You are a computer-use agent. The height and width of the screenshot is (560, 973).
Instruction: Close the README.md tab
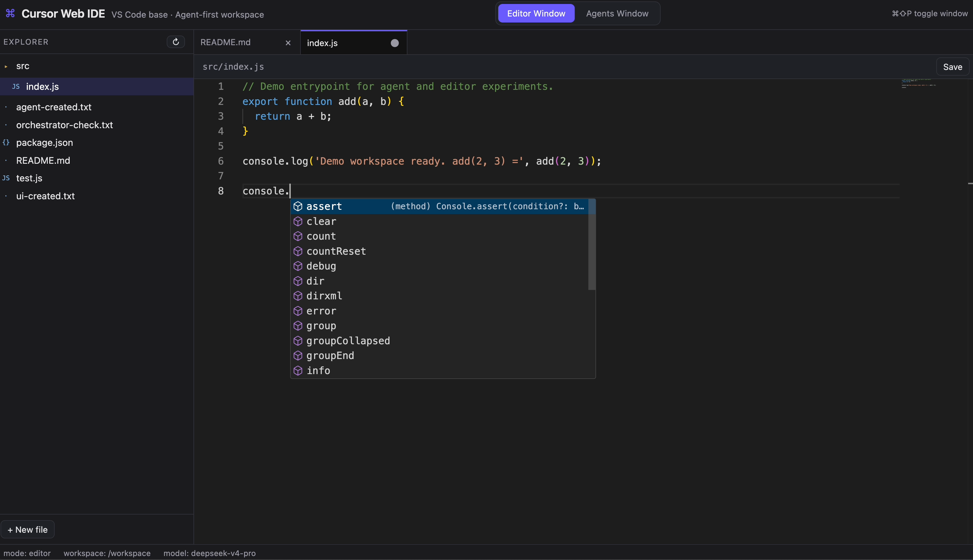pos(288,43)
